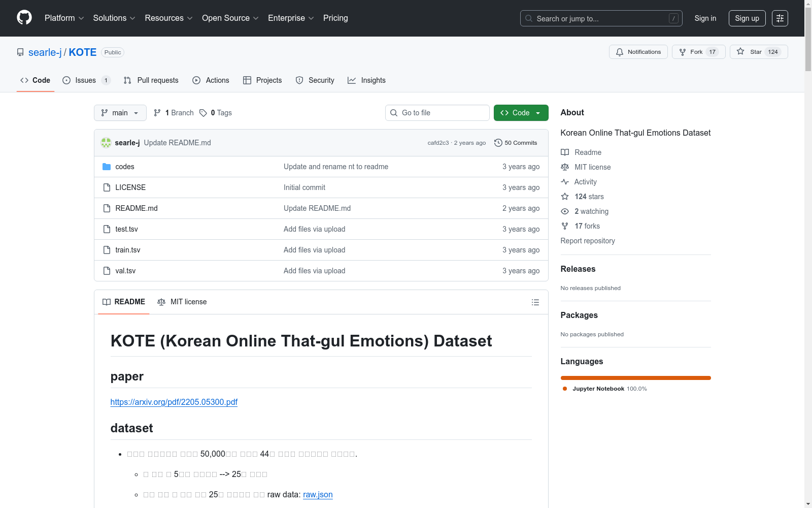The height and width of the screenshot is (508, 812).
Task: Click the scale icon beside MIT license in About
Action: pyautogui.click(x=565, y=167)
